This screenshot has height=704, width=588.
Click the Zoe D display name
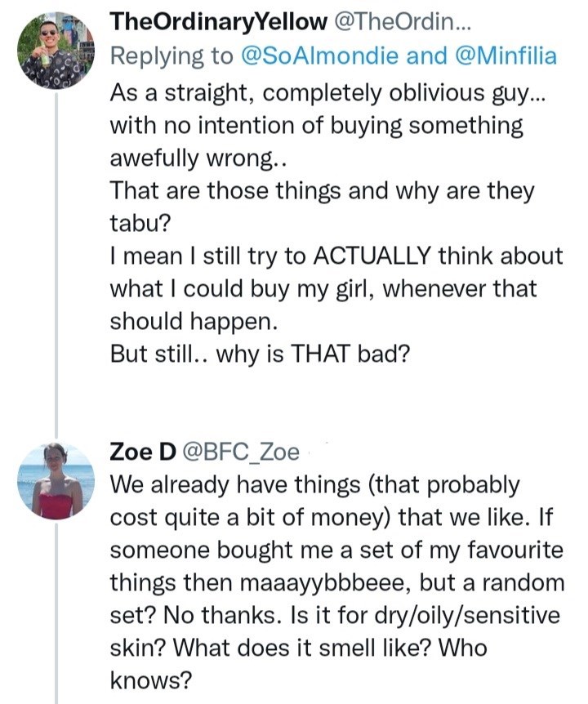(143, 452)
